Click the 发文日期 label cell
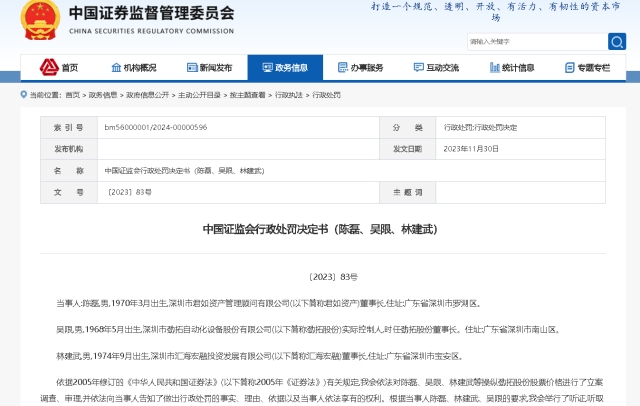Screen dimensions: 640x406 click(408, 149)
